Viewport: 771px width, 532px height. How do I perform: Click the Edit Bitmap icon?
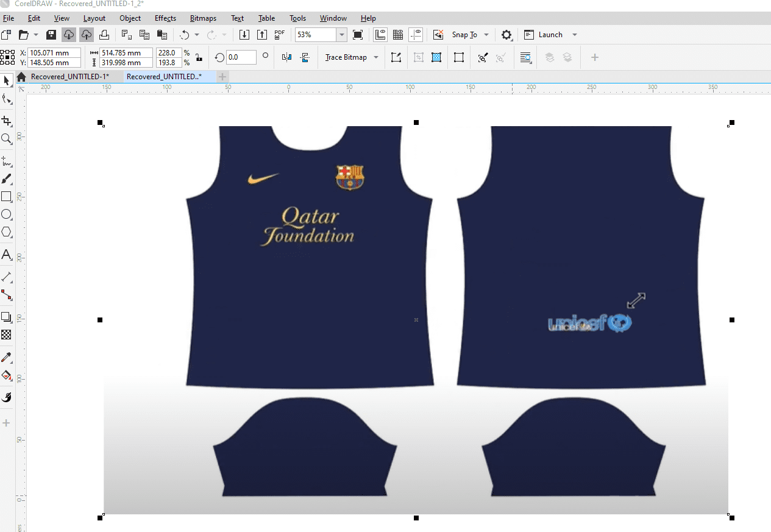396,57
